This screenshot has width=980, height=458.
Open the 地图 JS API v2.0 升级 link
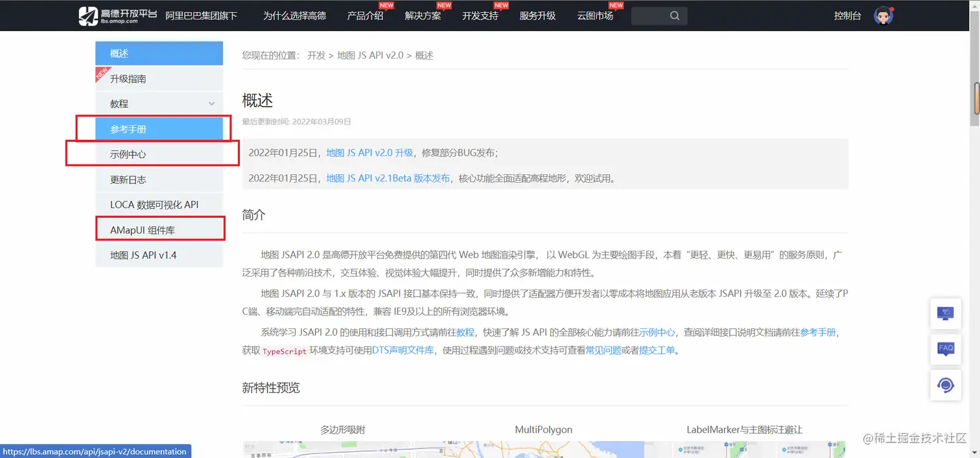pos(369,153)
